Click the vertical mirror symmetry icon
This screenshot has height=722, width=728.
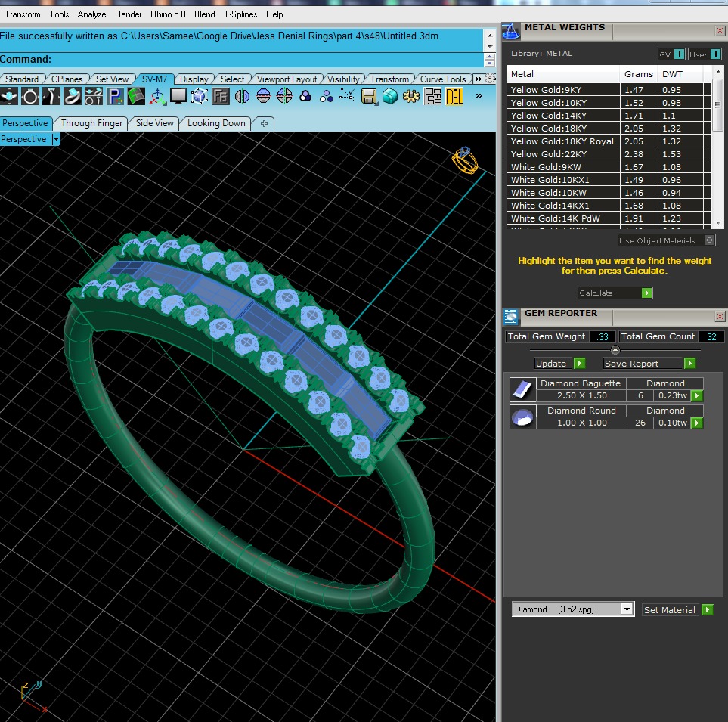coord(242,96)
